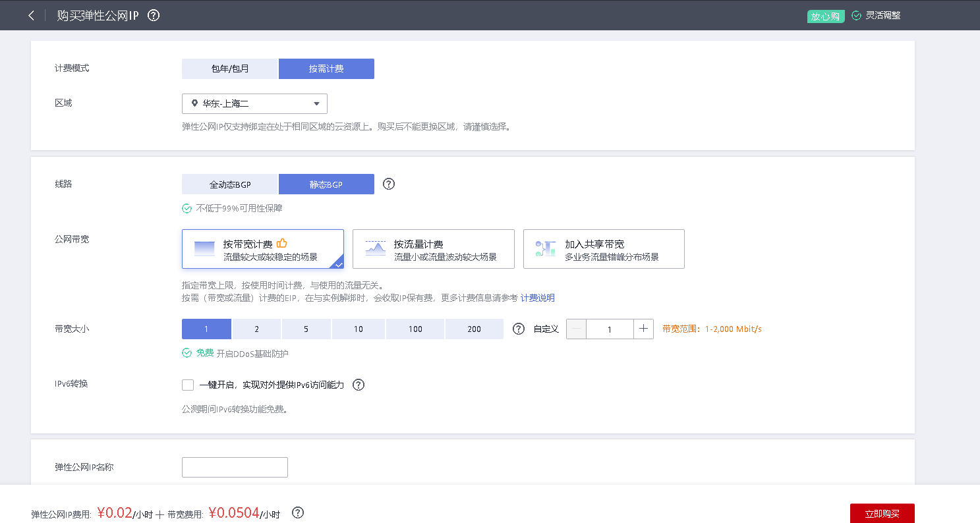Select 包年/包月 billing mode
980x523 pixels.
230,69
